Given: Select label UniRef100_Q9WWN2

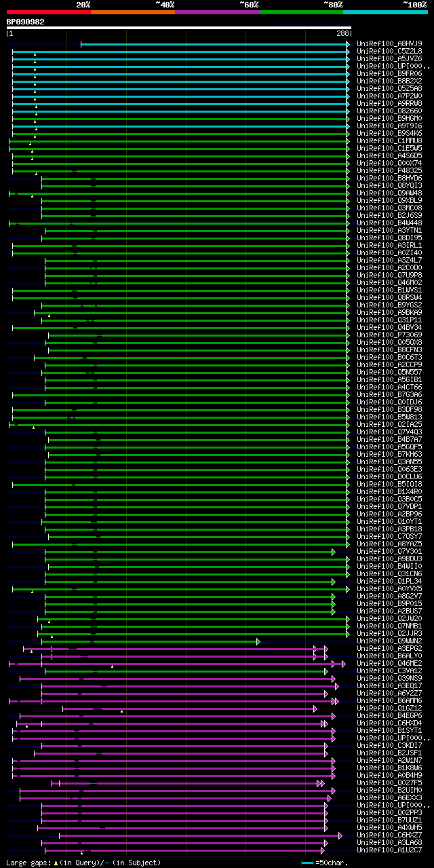Looking at the screenshot, I should [389, 641].
